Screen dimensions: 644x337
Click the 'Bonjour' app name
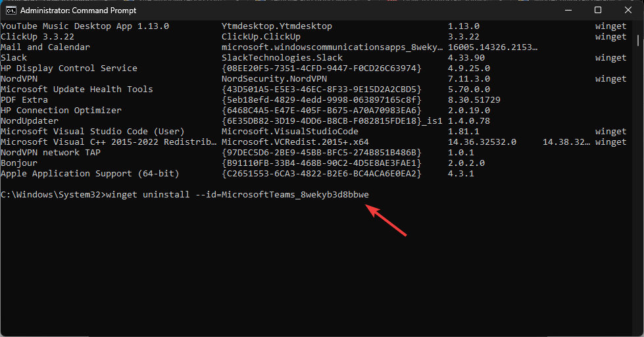[x=19, y=163]
